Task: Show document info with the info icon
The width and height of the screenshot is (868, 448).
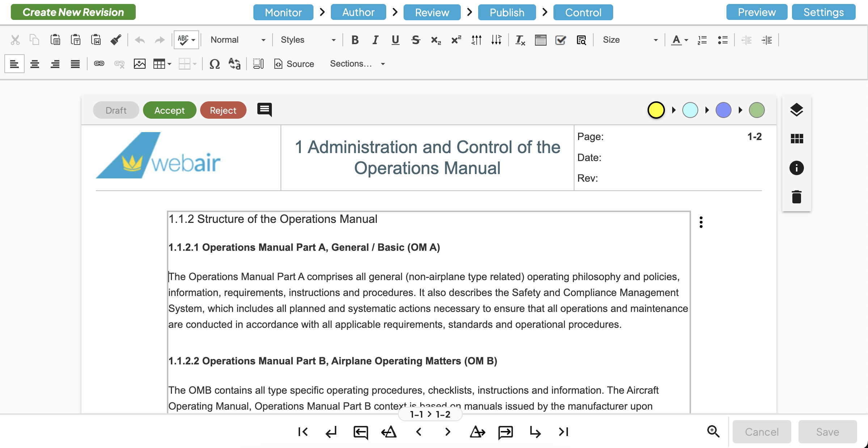Action: tap(796, 168)
